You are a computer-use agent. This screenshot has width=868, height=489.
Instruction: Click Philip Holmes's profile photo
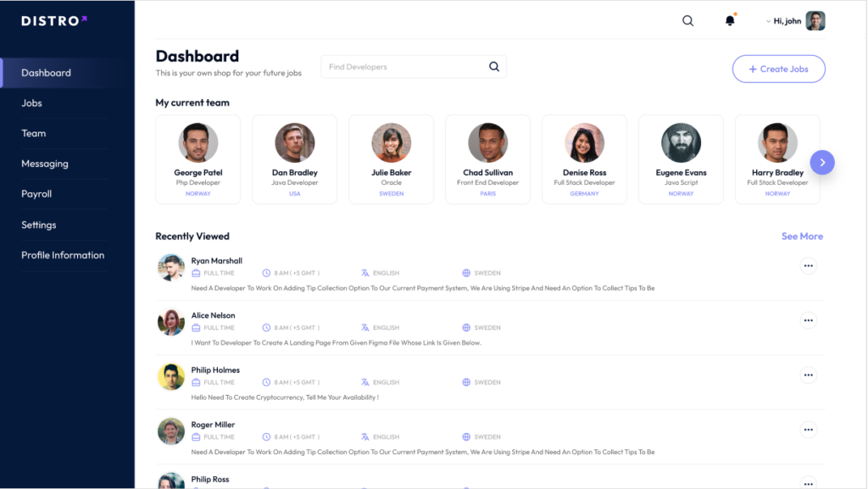pyautogui.click(x=171, y=376)
